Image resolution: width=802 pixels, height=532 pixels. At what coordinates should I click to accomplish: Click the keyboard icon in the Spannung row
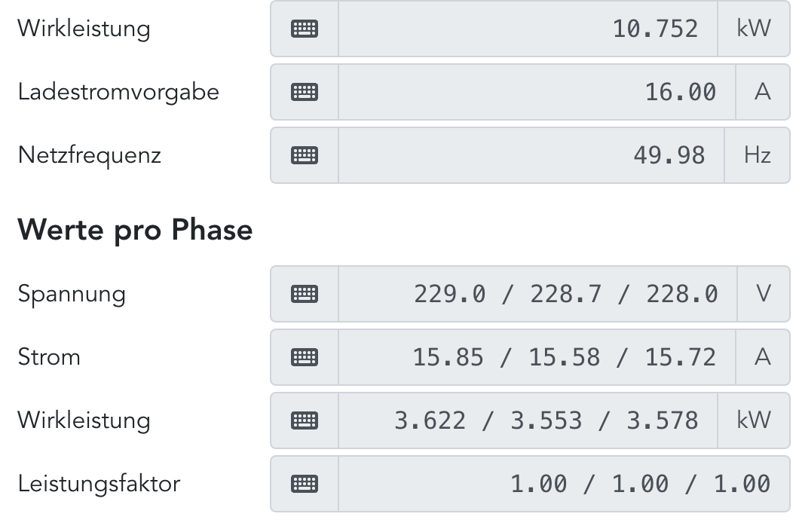305,293
